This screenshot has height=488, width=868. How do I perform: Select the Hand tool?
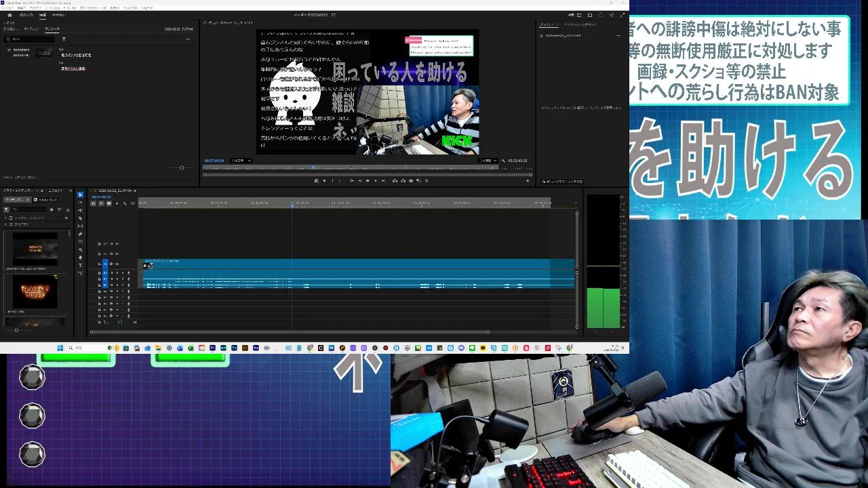pyautogui.click(x=80, y=258)
